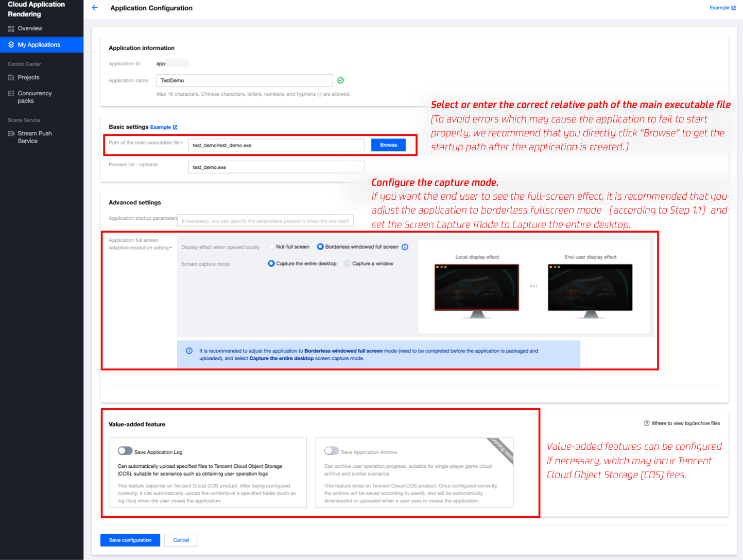Click the Local display effect monitor preview
The height and width of the screenshot is (560, 743).
(x=477, y=291)
